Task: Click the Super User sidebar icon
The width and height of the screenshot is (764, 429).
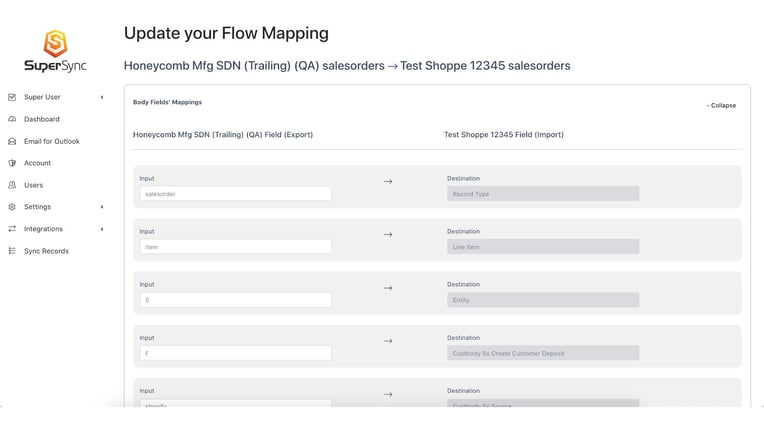Action: [12, 97]
